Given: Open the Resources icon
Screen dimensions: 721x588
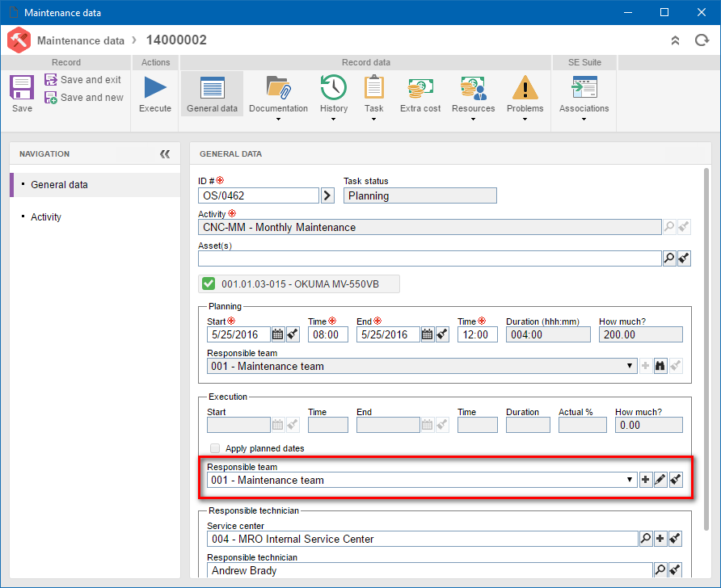Looking at the screenshot, I should pyautogui.click(x=473, y=88).
